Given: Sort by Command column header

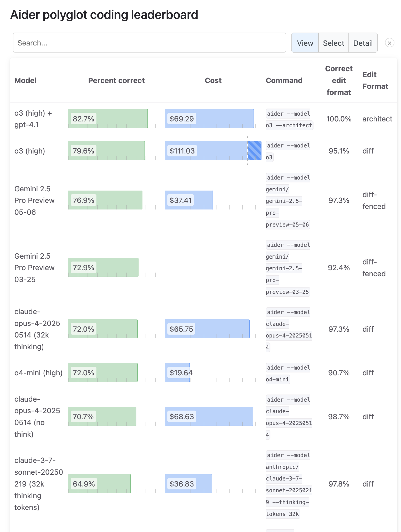Looking at the screenshot, I should (284, 80).
